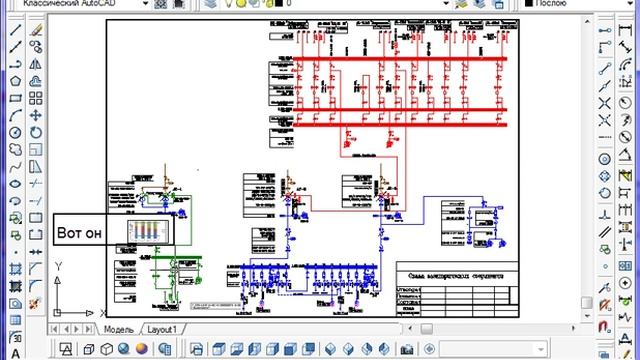Select the Array tool
This screenshot has height=360, width=640.
[36, 98]
